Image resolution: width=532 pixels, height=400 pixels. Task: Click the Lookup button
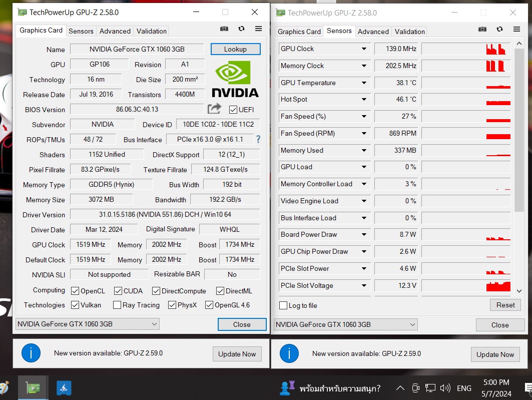point(235,49)
